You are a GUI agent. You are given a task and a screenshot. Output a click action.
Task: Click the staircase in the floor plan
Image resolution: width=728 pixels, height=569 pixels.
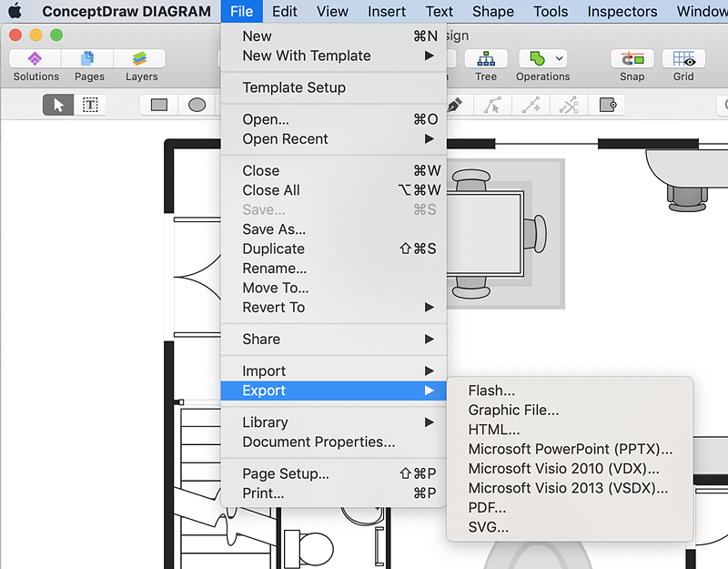199,488
